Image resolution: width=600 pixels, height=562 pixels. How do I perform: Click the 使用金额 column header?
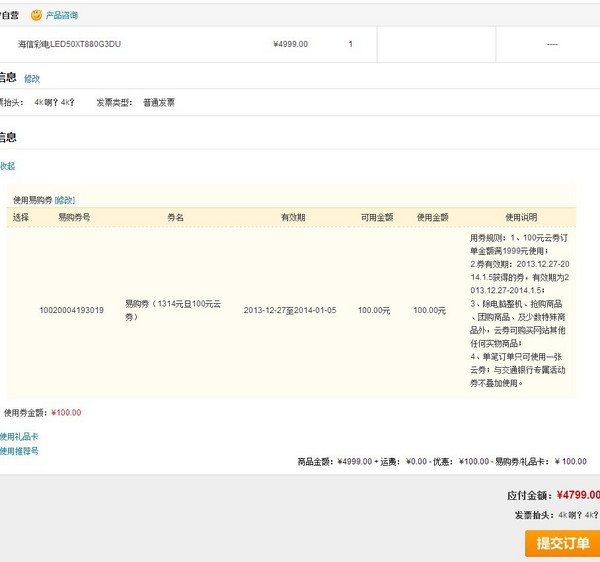(x=432, y=217)
